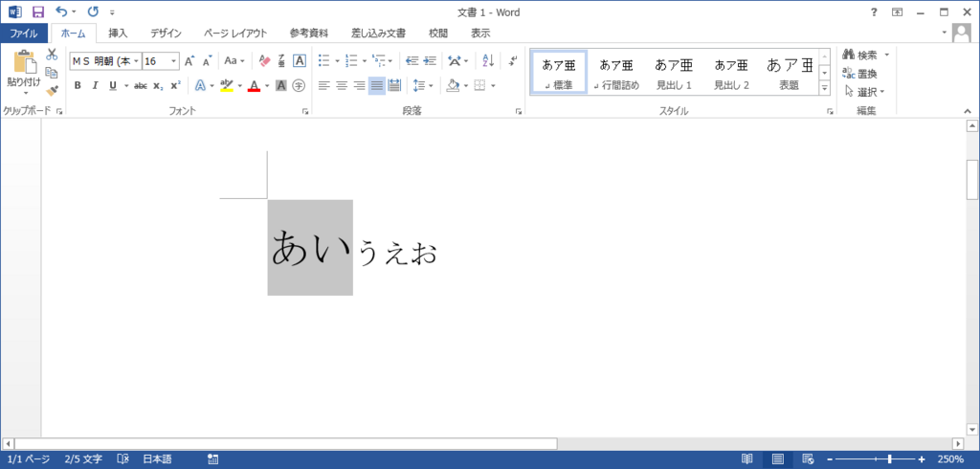The width and height of the screenshot is (980, 469).
Task: Toggle underline on selected text
Action: (x=113, y=86)
